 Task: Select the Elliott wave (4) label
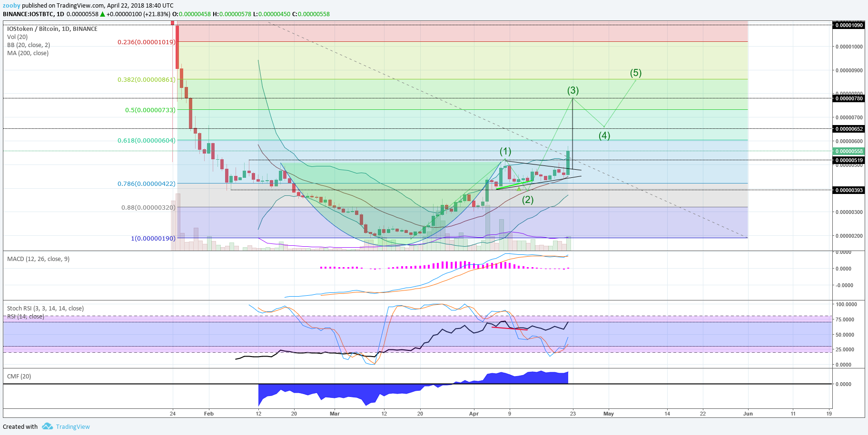click(x=604, y=135)
